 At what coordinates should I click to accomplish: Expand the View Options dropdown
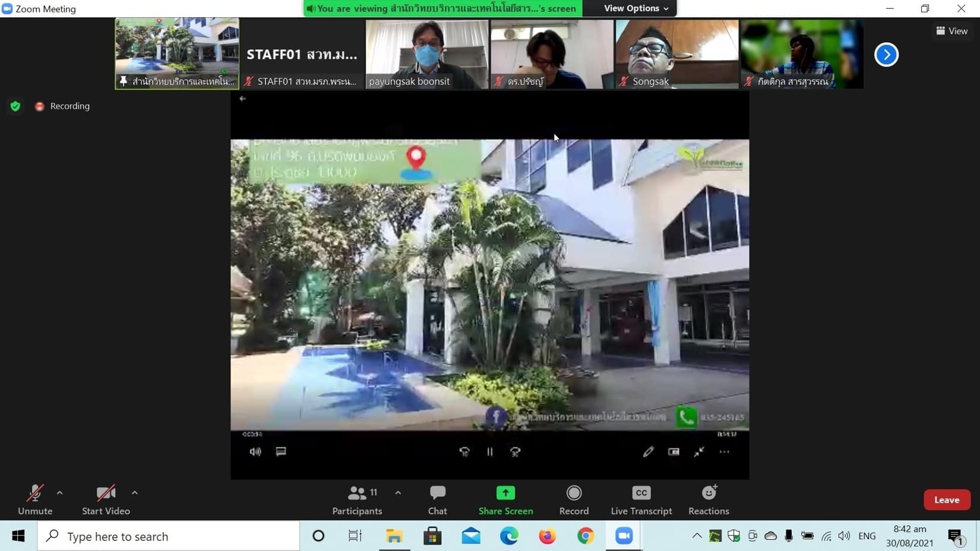click(636, 8)
